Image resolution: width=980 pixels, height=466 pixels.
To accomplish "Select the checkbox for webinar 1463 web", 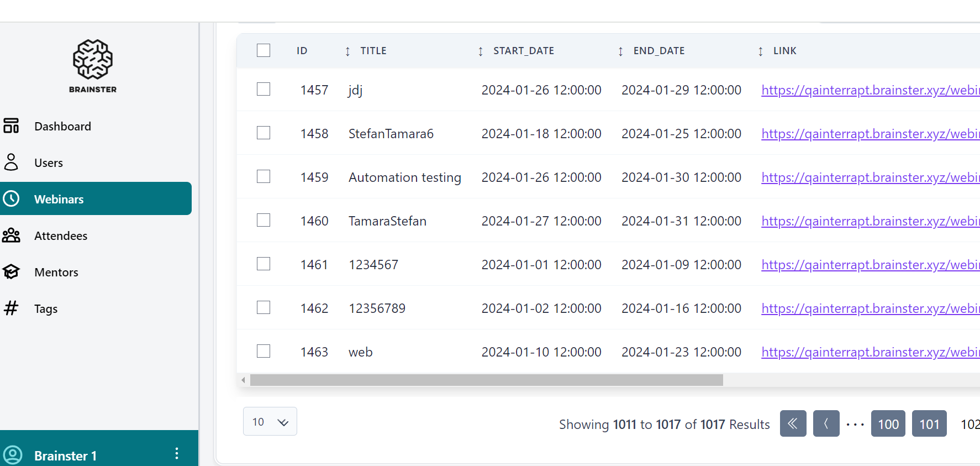I will [264, 351].
